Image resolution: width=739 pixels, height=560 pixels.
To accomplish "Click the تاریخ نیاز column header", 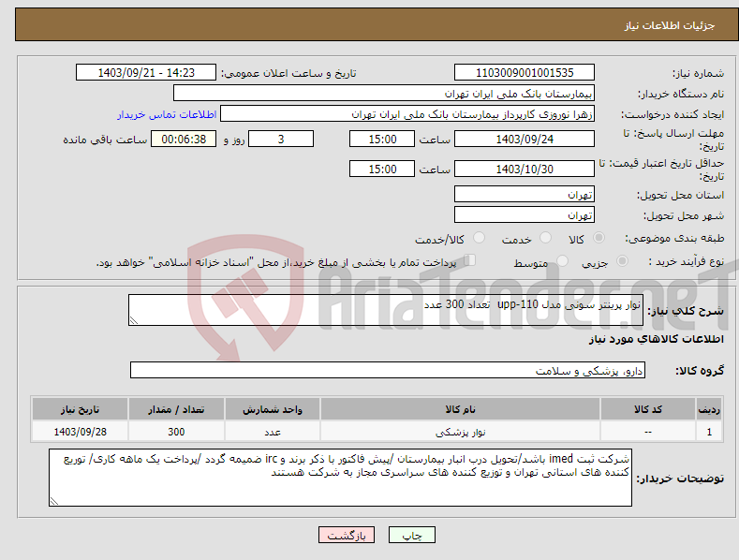I will [x=81, y=409].
